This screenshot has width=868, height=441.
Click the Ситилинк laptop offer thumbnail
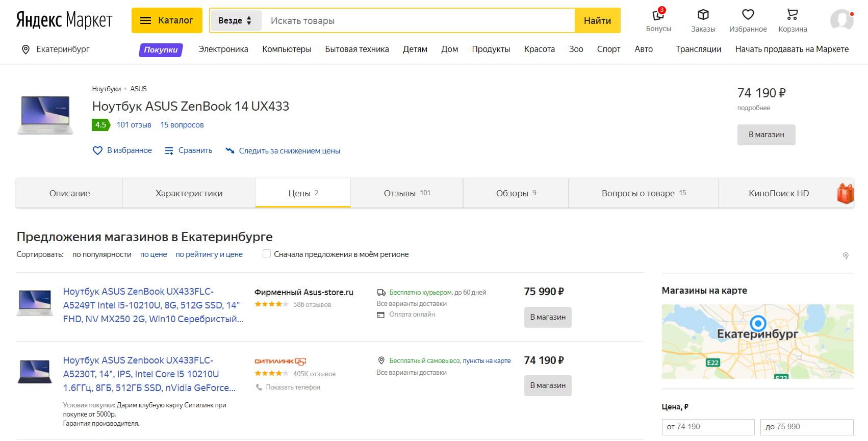coord(35,372)
